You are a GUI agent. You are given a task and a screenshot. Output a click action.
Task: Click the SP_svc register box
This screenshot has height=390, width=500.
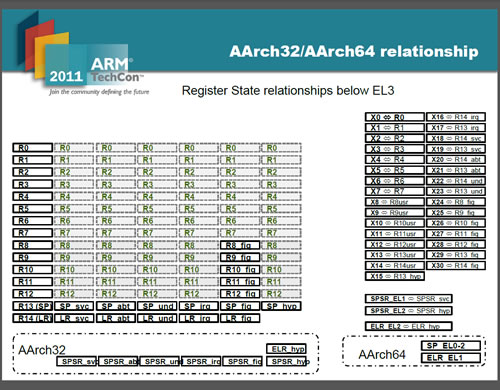[74, 306]
